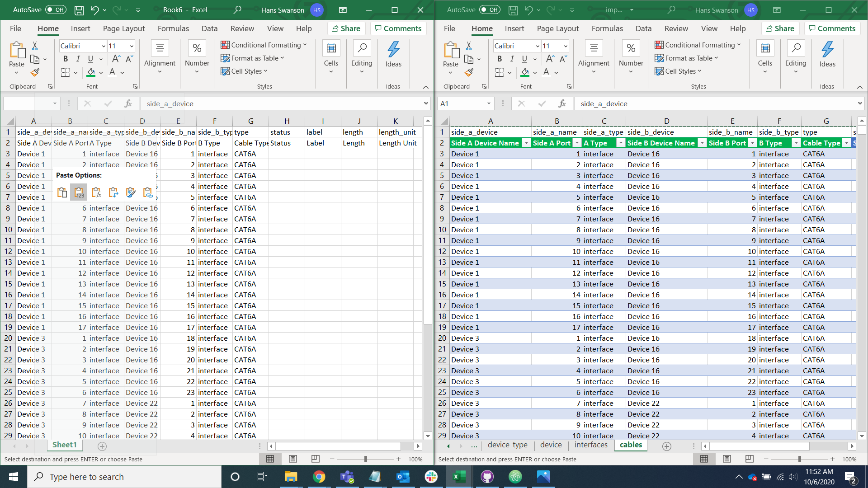868x488 pixels.
Task: Apply Bold in Book6 window
Action: click(66, 59)
